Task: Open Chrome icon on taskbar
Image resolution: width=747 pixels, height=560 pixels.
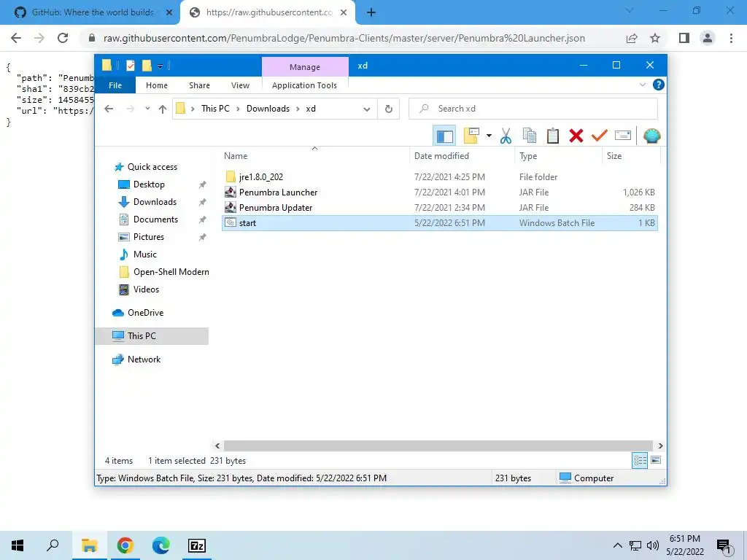Action: tap(125, 545)
